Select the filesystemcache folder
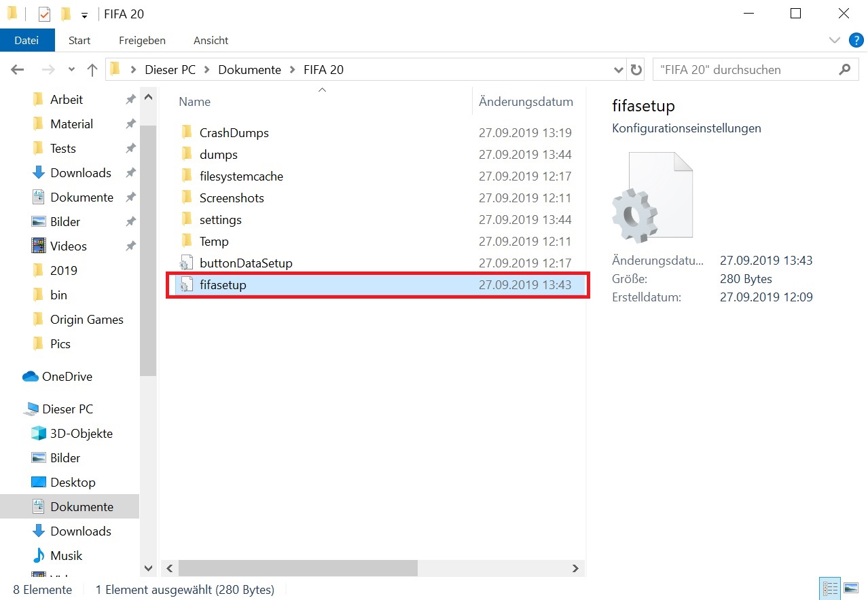This screenshot has height=600, width=868. [241, 176]
